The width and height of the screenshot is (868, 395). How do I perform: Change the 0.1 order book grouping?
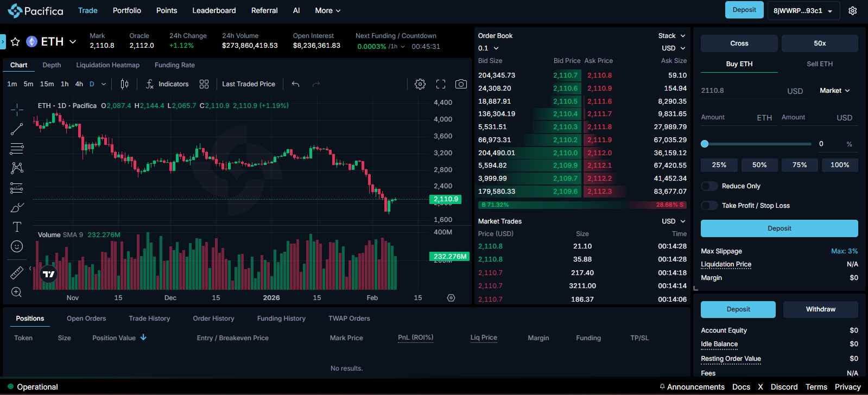click(x=488, y=48)
